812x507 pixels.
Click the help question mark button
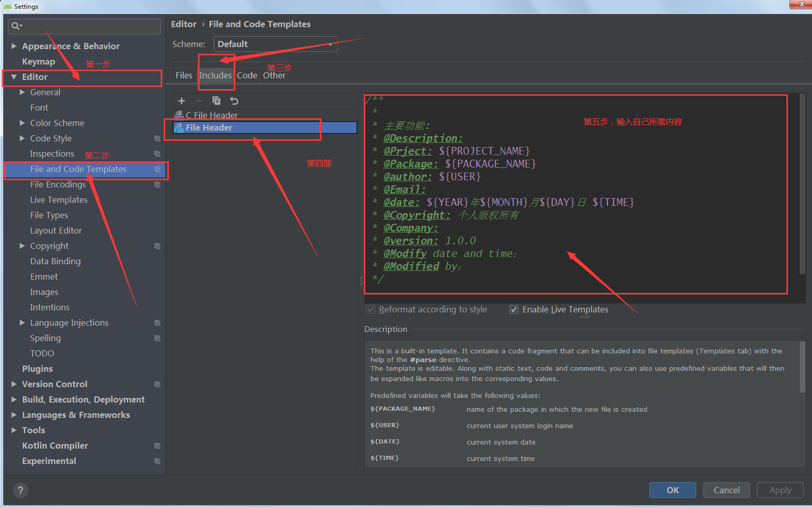tap(20, 490)
